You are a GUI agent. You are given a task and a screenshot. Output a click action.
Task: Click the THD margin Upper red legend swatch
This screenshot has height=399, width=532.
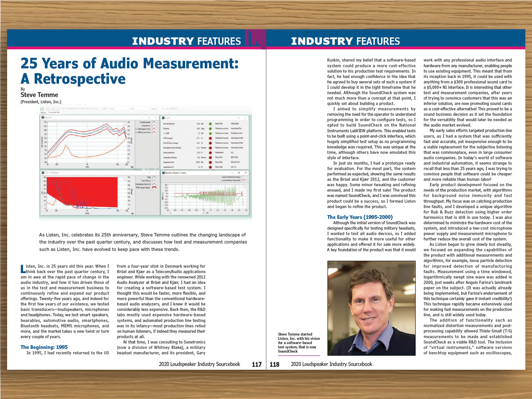click(x=154, y=188)
